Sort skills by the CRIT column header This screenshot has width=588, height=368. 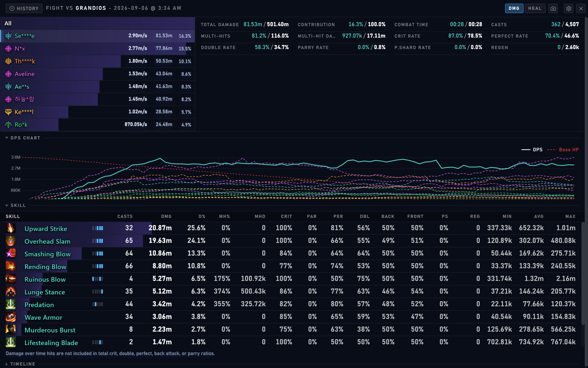pos(287,216)
